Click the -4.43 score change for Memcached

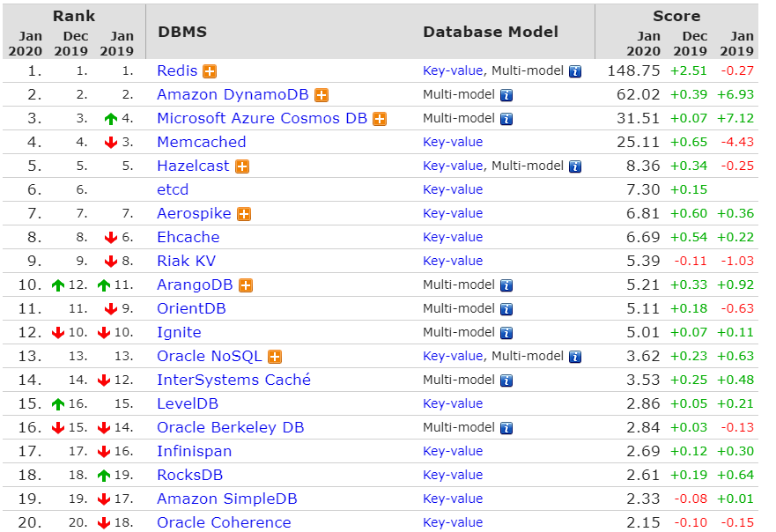pyautogui.click(x=737, y=142)
